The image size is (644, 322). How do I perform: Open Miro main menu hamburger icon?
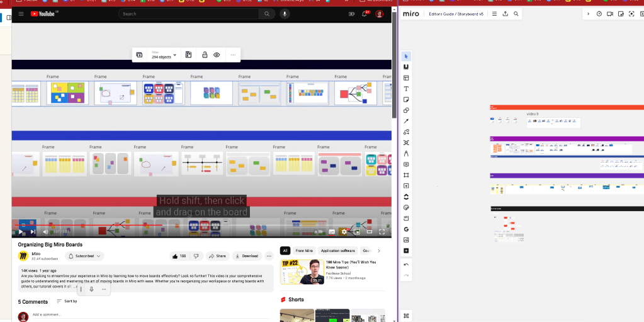495,14
